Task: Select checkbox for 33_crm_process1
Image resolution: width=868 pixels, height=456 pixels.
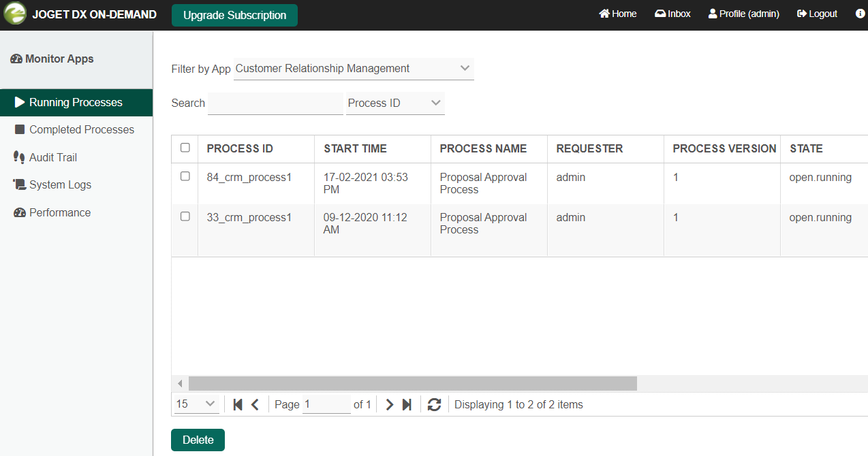Action: (x=185, y=216)
